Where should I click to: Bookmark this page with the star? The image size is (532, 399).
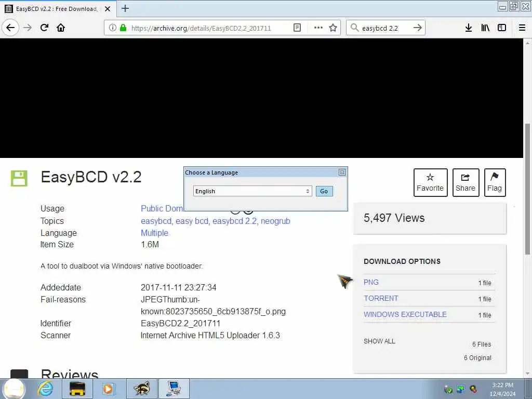[333, 28]
